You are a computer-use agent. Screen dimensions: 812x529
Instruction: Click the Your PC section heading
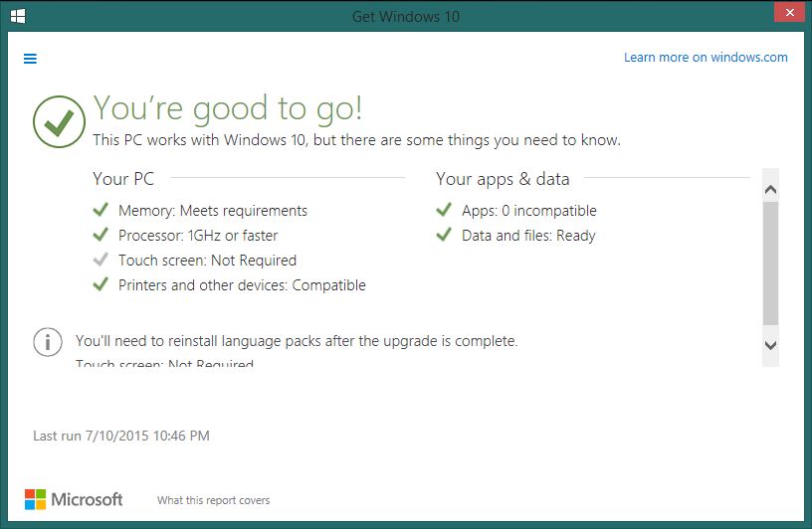coord(123,179)
